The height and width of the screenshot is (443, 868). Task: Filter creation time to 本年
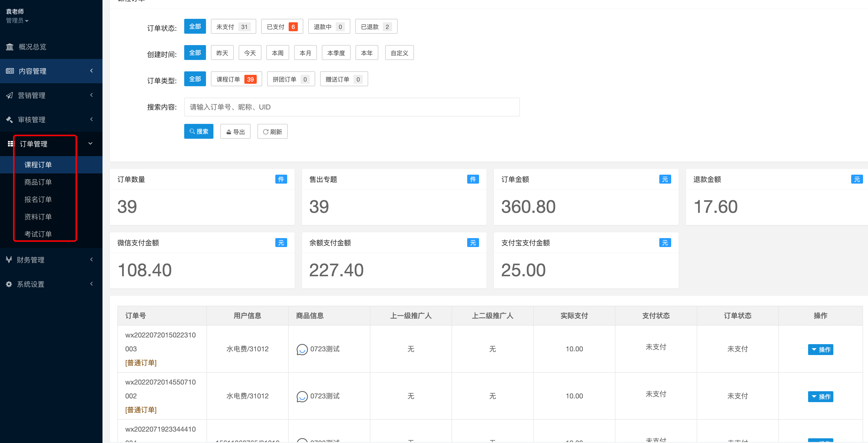tap(367, 53)
